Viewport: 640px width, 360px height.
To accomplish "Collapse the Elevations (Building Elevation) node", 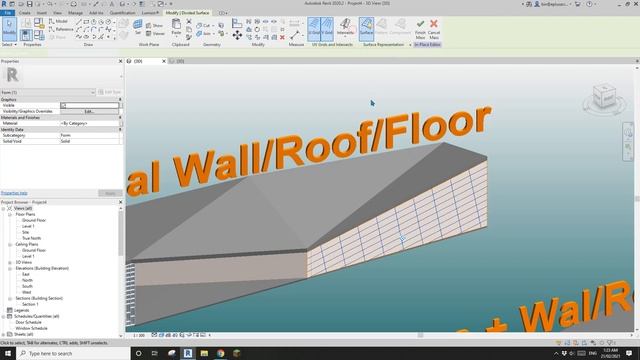I will [x=10, y=269].
